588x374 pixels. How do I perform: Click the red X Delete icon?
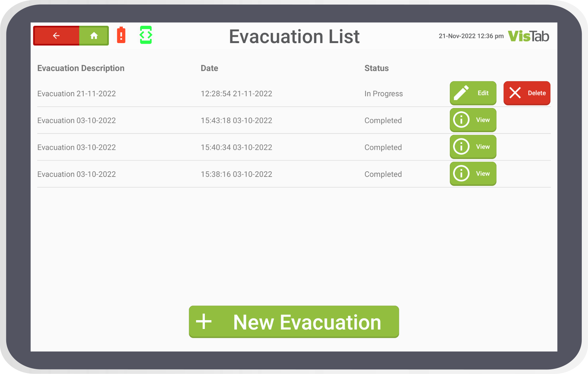click(515, 93)
